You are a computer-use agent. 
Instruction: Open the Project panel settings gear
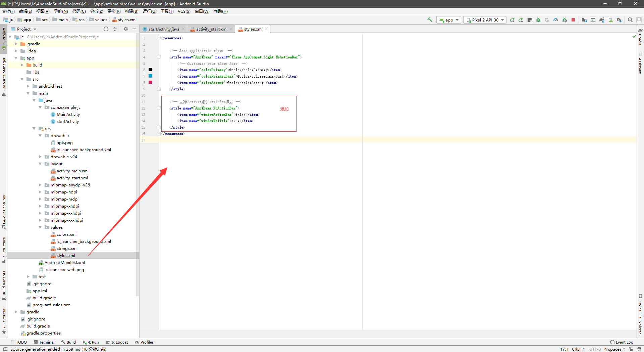(x=126, y=29)
